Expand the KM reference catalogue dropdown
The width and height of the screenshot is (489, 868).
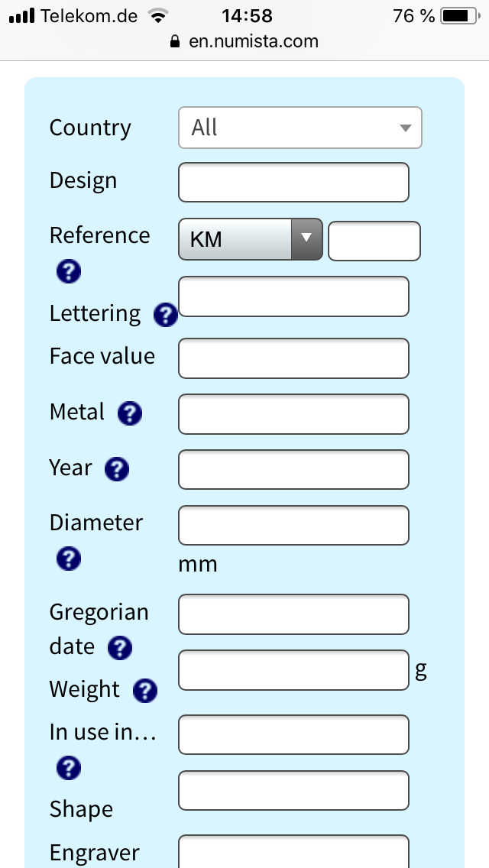click(251, 239)
